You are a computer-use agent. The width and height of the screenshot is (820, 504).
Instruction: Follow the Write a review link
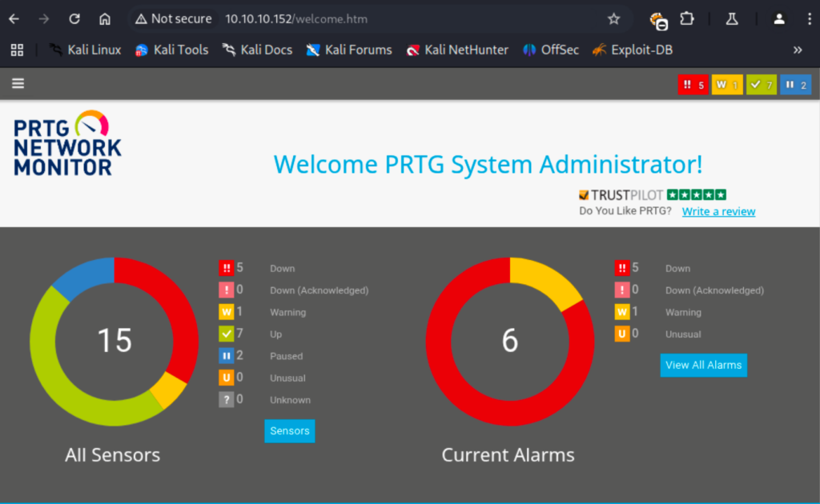click(718, 211)
